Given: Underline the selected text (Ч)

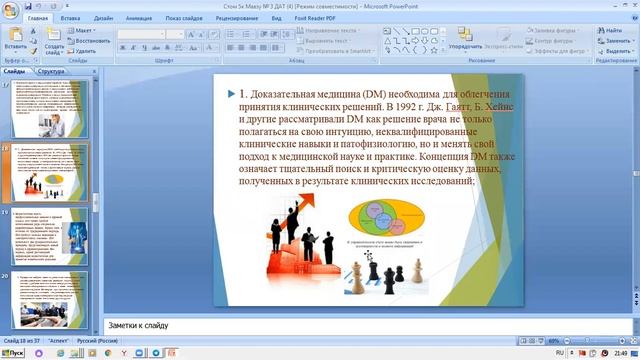Looking at the screenshot, I should [x=144, y=48].
